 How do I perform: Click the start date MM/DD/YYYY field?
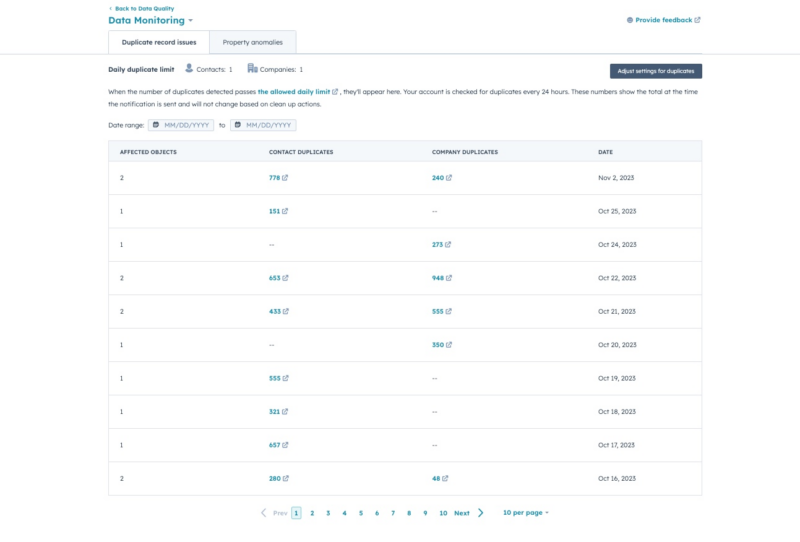point(181,125)
